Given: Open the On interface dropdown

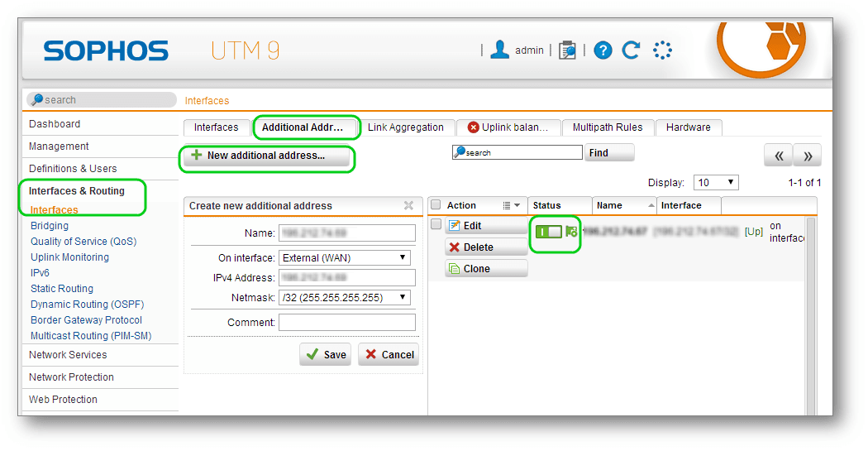Looking at the screenshot, I should pos(345,257).
